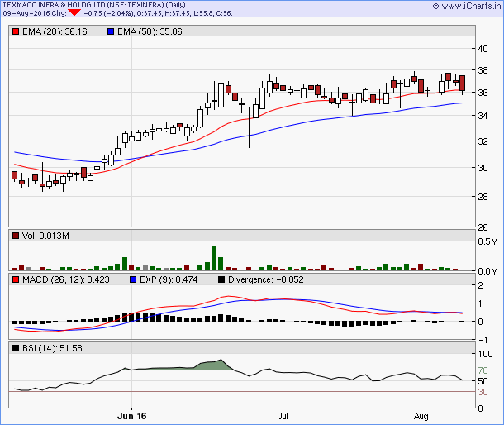Click the Jun 16 date axis label
The height and width of the screenshot is (425, 504).
coord(132,416)
